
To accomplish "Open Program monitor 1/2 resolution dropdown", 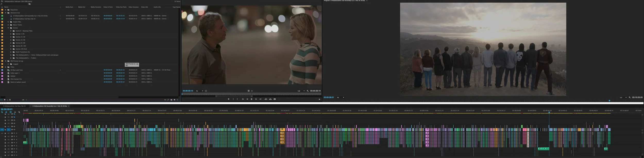I will click(623, 97).
